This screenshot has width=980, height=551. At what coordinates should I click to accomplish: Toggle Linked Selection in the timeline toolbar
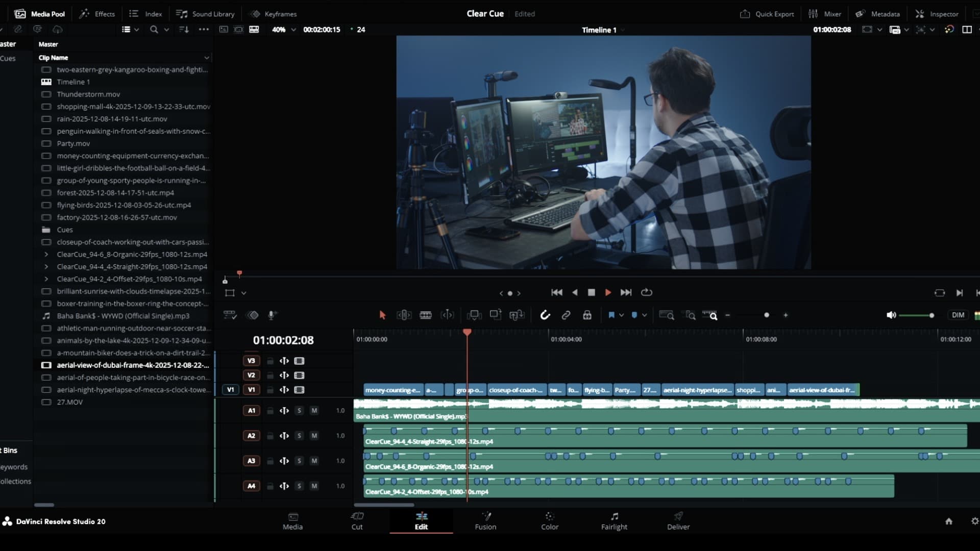tap(566, 315)
